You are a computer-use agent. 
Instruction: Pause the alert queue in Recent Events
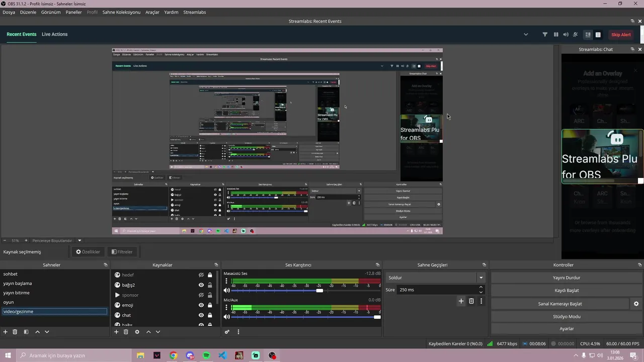coord(556,35)
